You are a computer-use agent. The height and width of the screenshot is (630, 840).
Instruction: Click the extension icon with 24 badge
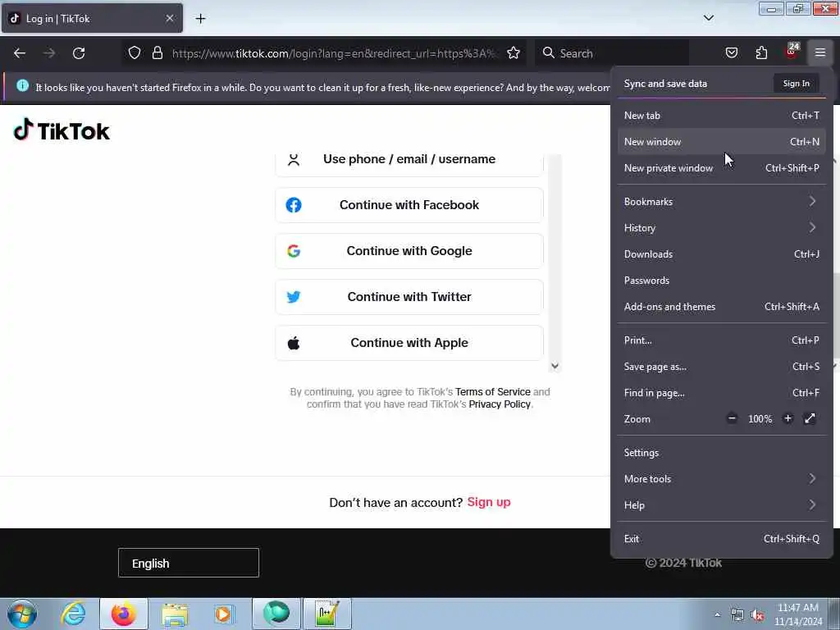coord(792,52)
